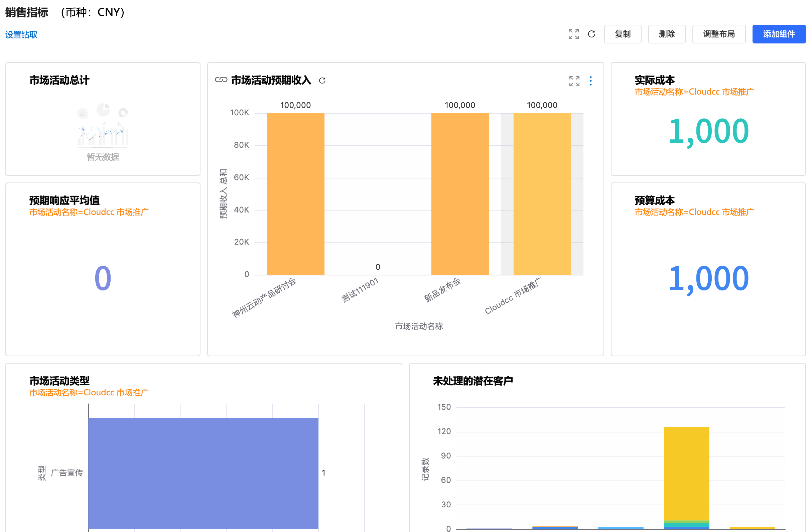The image size is (808, 532).
Task: Click the 新品发布会 bar in chart
Action: [x=460, y=193]
